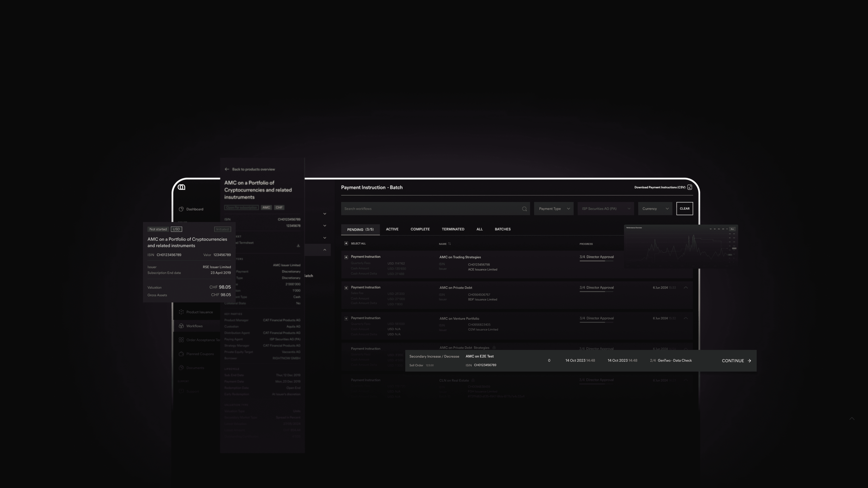This screenshot has height=488, width=868.
Task: Click the lock icon beside AMC on Private Debt Strategies
Action: tap(494, 348)
